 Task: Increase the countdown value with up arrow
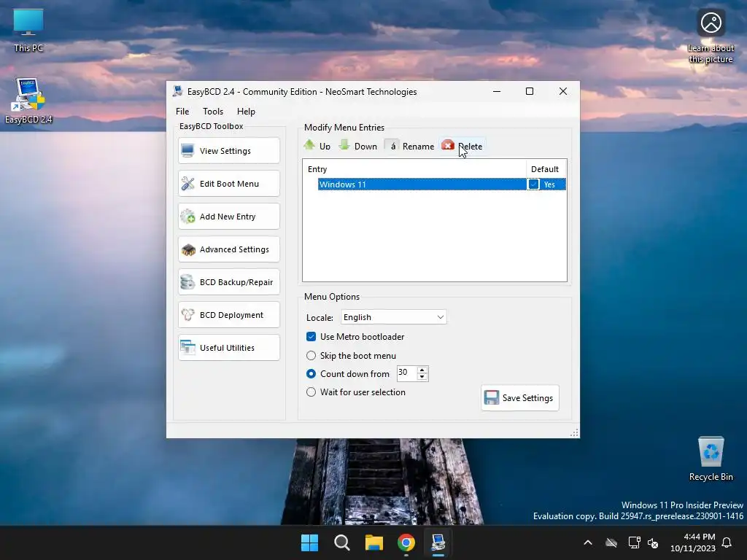point(422,370)
